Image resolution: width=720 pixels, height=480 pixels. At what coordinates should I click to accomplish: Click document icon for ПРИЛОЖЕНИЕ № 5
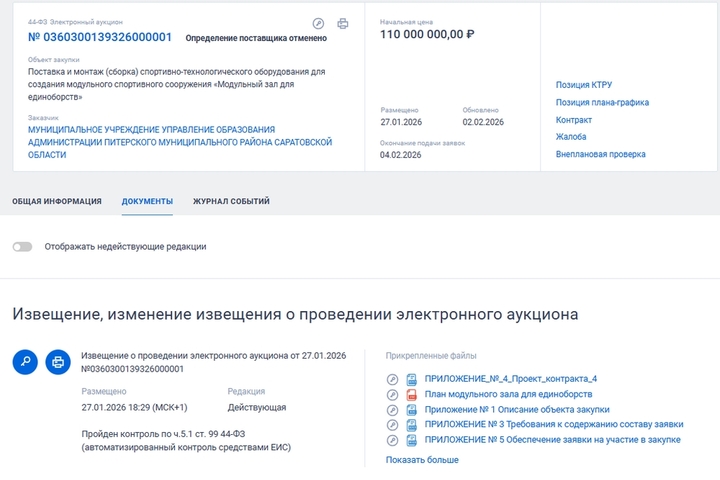pos(411,439)
